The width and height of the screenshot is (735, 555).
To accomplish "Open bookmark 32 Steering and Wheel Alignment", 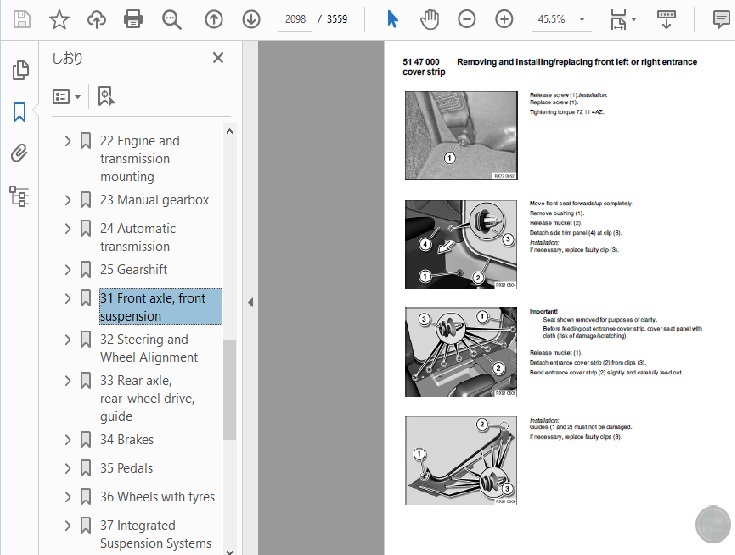I will 149,348.
